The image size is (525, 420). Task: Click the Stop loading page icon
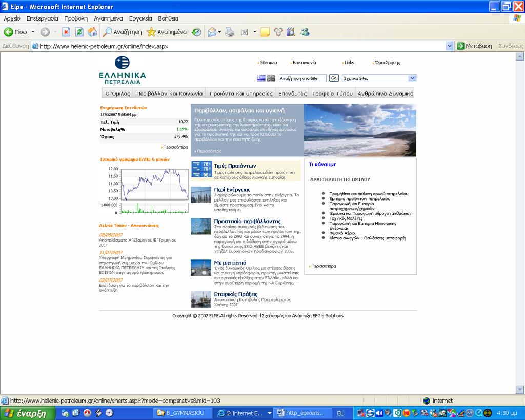66,32
